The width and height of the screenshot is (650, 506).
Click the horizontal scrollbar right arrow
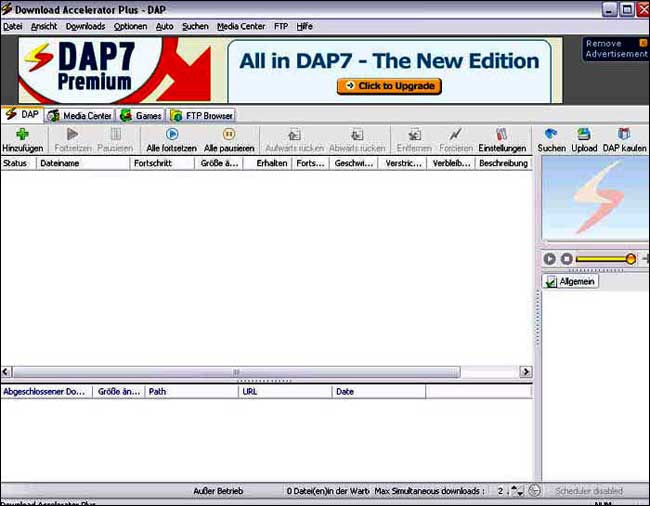point(526,372)
